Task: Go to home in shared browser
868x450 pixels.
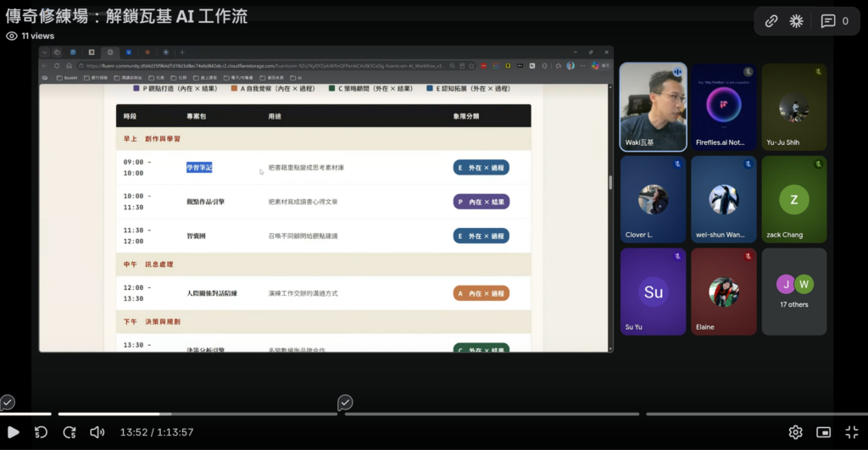Action: (x=70, y=66)
